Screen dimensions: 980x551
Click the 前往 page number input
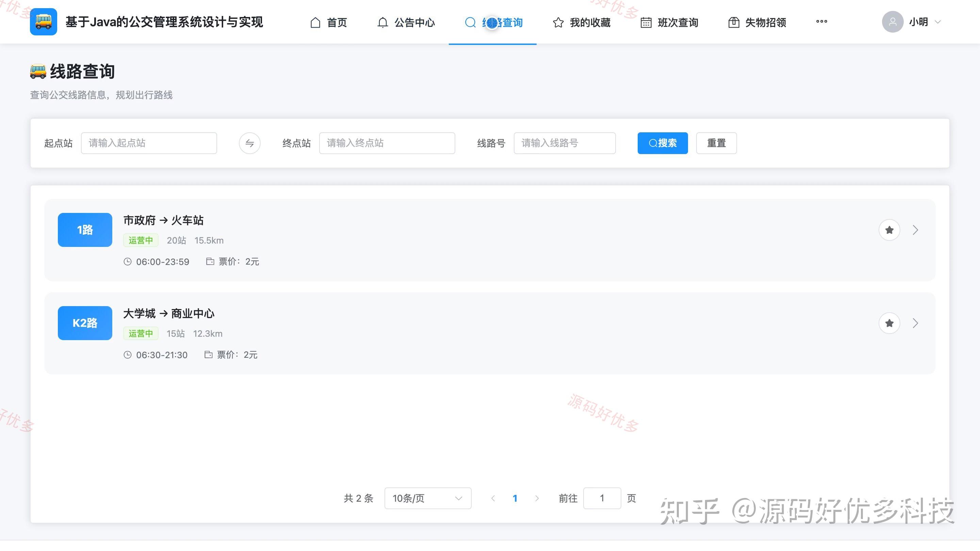(x=602, y=498)
